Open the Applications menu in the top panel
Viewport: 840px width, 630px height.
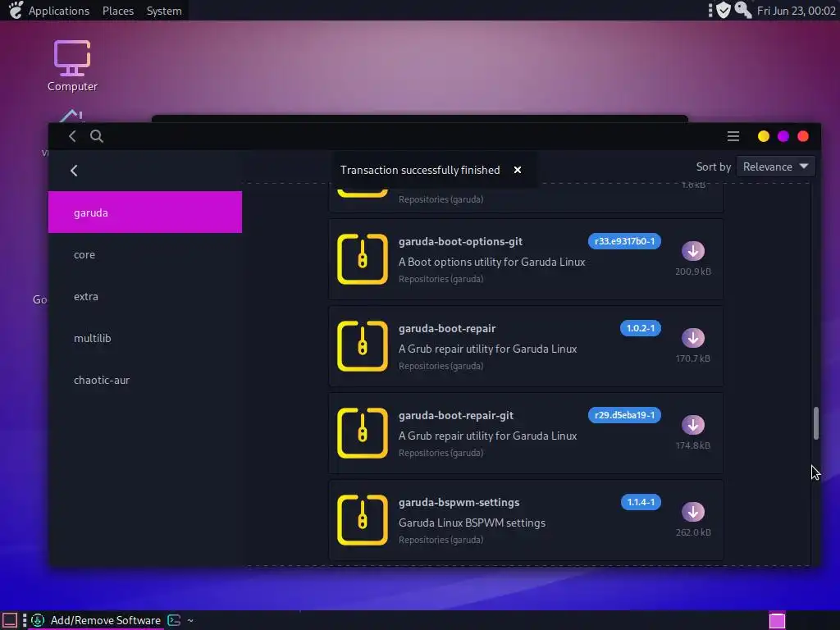pos(59,11)
